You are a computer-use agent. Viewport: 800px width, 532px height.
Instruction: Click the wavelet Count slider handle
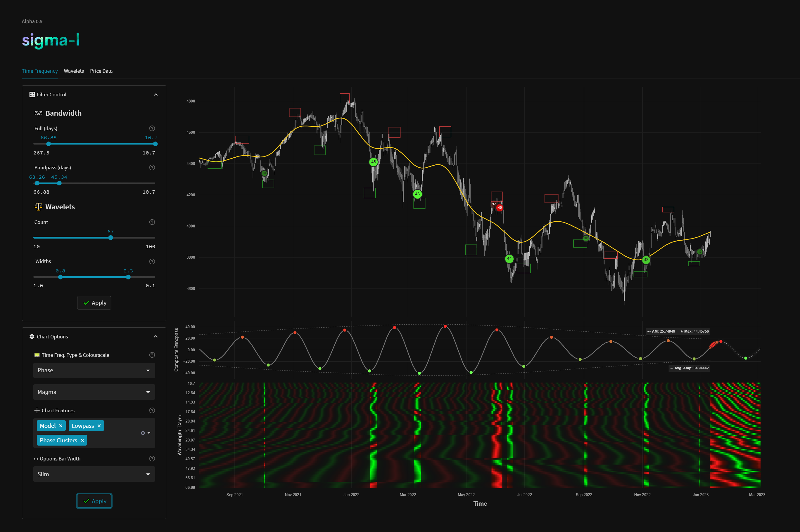(x=110, y=237)
